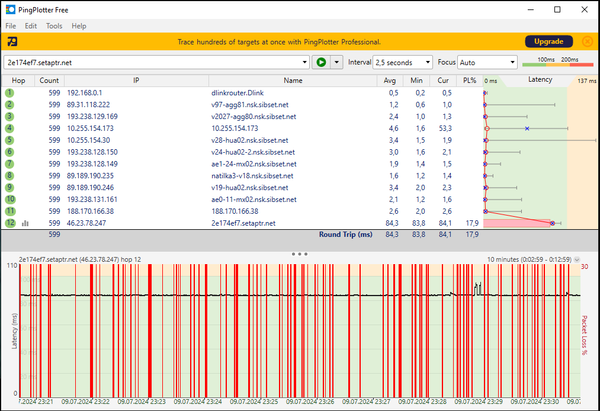Select hop 11 green circle icon
Image resolution: width=600 pixels, height=411 pixels.
coord(10,211)
